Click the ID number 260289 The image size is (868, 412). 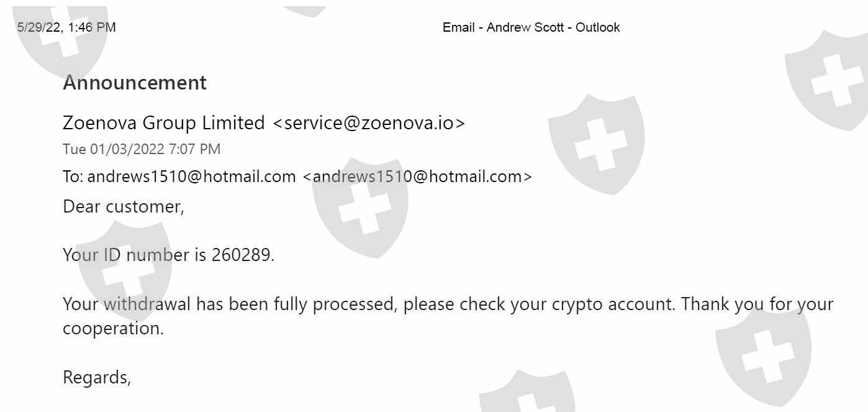point(242,255)
